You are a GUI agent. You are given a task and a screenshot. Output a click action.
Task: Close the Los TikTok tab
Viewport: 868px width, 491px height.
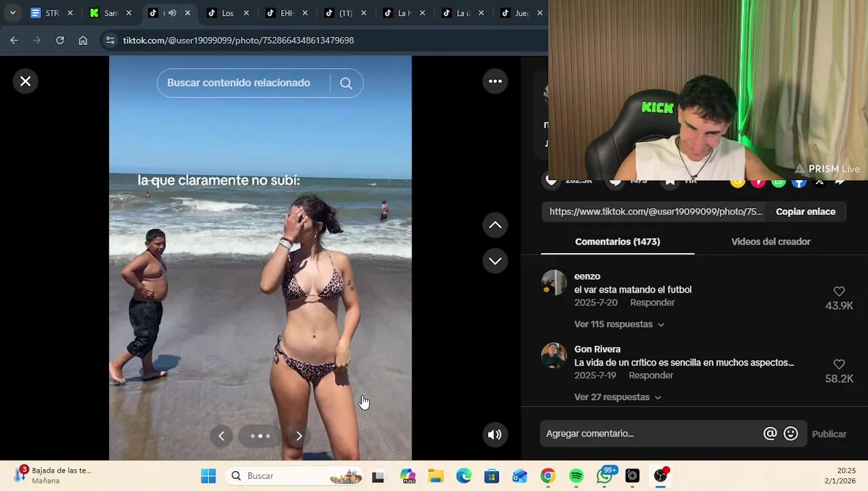pos(246,13)
